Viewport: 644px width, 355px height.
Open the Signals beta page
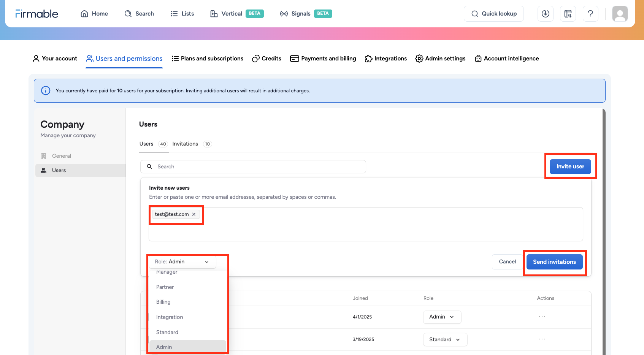point(306,14)
